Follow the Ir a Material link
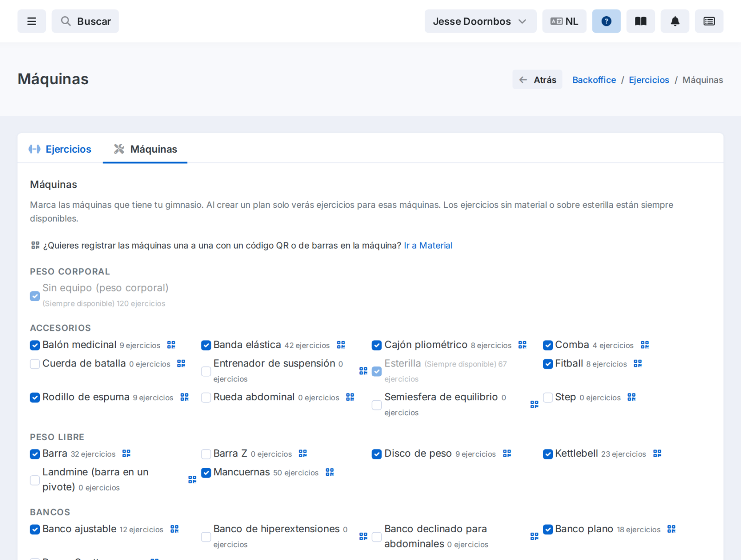This screenshot has width=741, height=560. (x=428, y=245)
